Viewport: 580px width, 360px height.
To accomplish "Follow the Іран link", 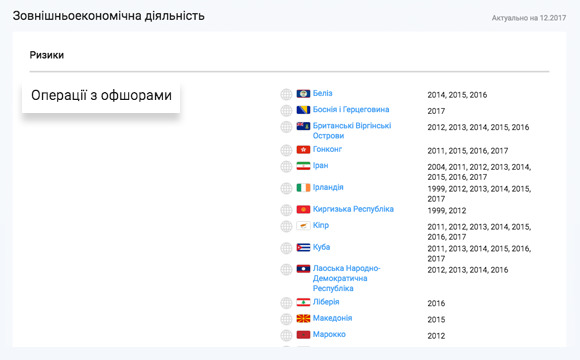I will 320,166.
